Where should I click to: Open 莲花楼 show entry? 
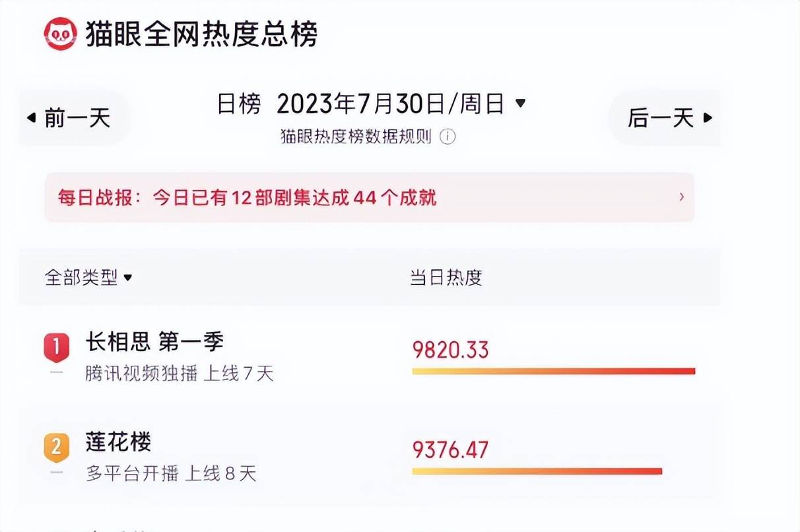(119, 442)
